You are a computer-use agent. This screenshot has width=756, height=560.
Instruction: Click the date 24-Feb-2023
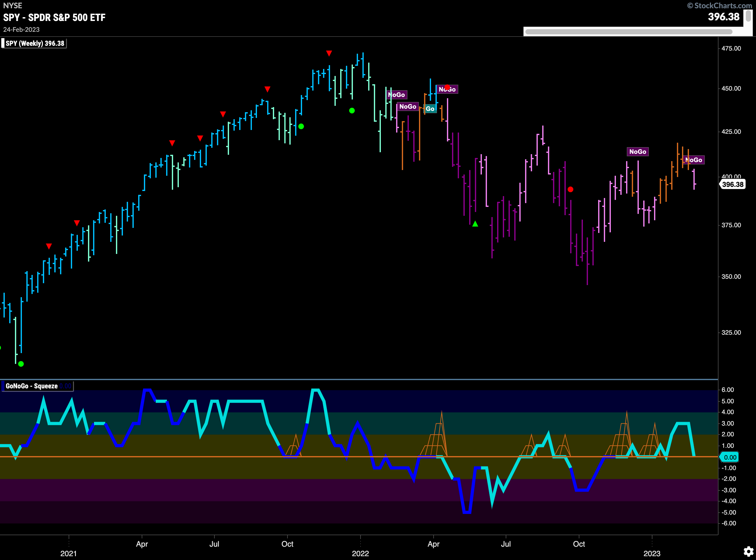21,30
